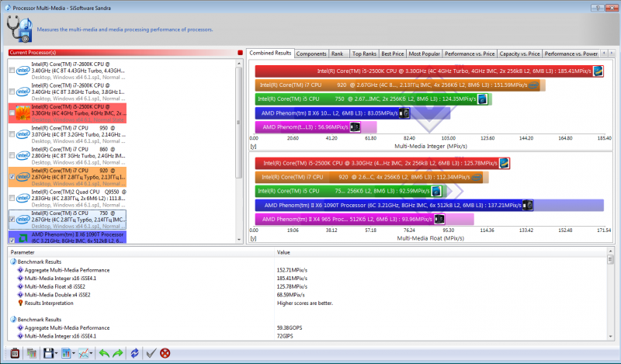The image size is (621, 364).
Task: Switch to the Combined Results tab
Action: click(270, 53)
